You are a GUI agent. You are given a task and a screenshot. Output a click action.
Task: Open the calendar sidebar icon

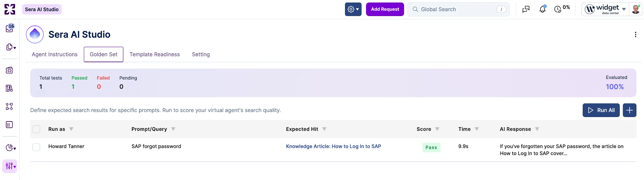pos(9,70)
